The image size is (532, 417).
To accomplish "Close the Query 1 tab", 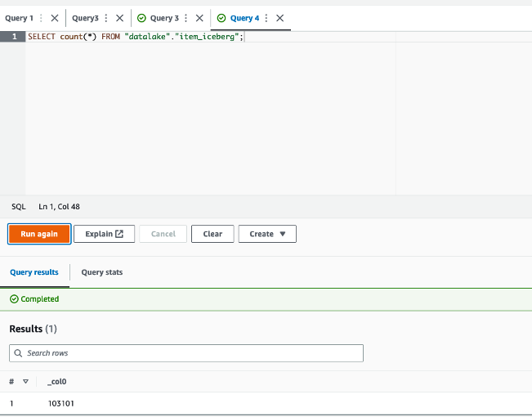I will click(55, 18).
